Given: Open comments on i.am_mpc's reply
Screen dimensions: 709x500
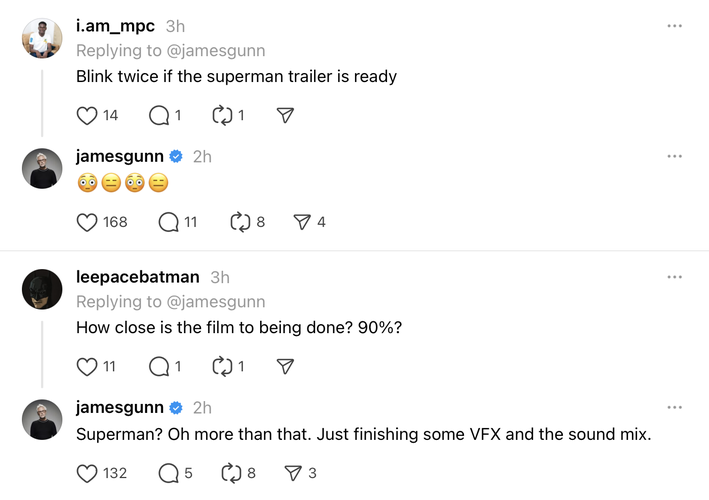Looking at the screenshot, I should pyautogui.click(x=159, y=116).
